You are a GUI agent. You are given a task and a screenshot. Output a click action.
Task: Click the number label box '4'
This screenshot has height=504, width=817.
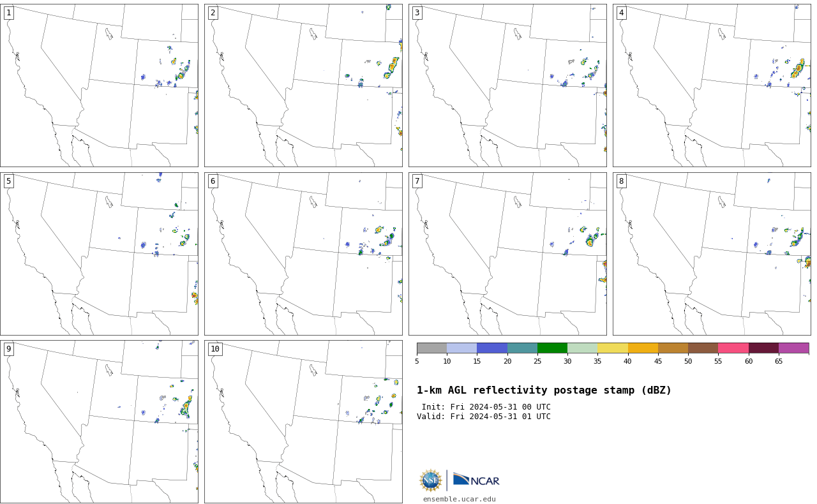point(621,13)
